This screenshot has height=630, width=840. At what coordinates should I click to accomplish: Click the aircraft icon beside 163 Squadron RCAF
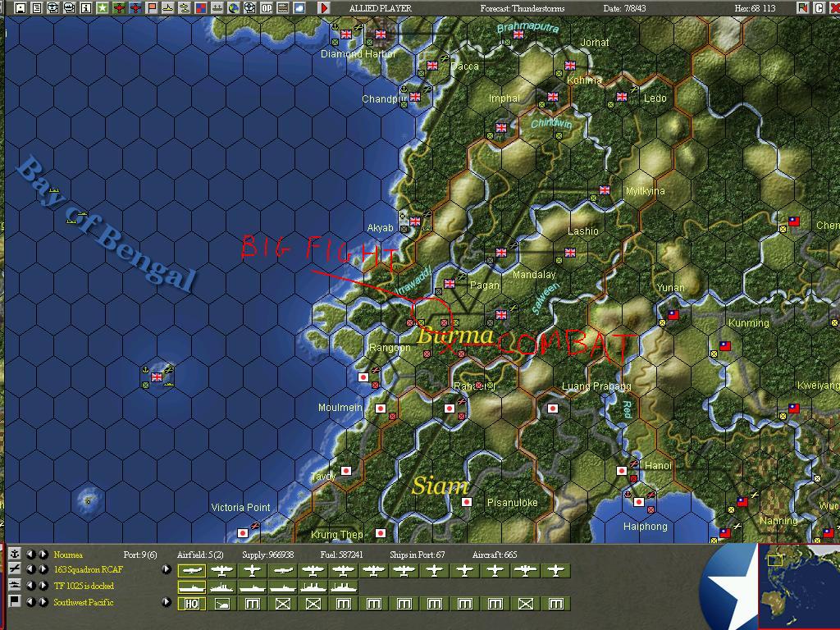coord(15,569)
